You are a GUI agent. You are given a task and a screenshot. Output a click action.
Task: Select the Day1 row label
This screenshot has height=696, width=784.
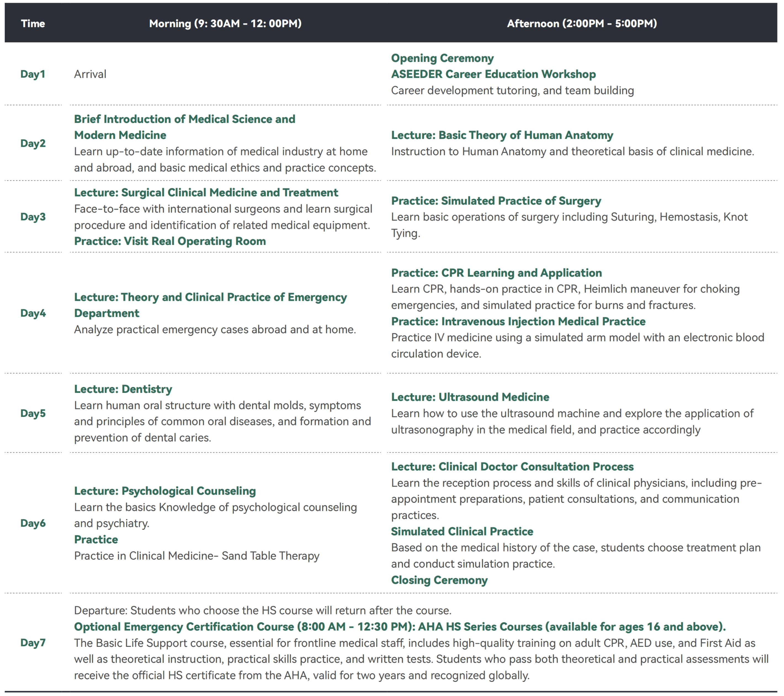coord(33,74)
